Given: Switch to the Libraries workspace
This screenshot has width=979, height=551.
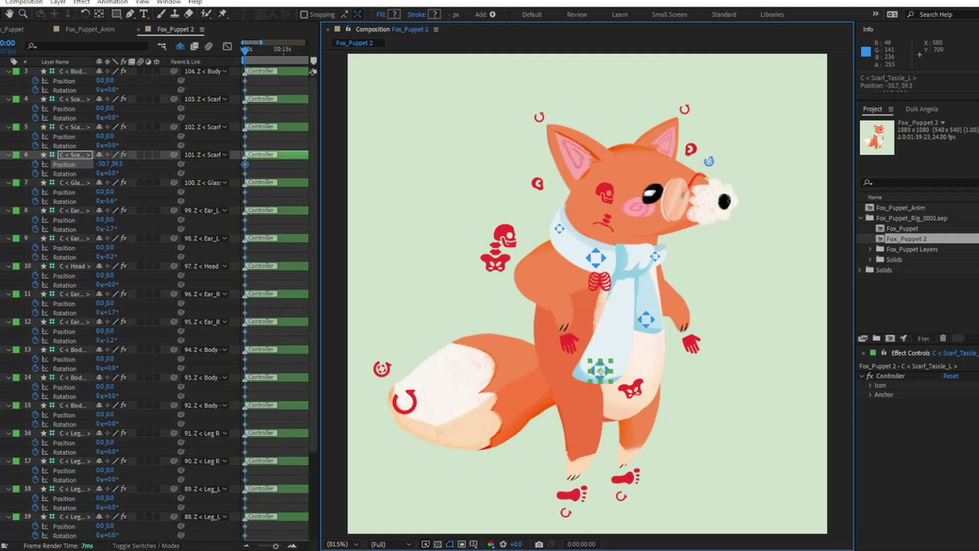Looking at the screenshot, I should click(772, 14).
